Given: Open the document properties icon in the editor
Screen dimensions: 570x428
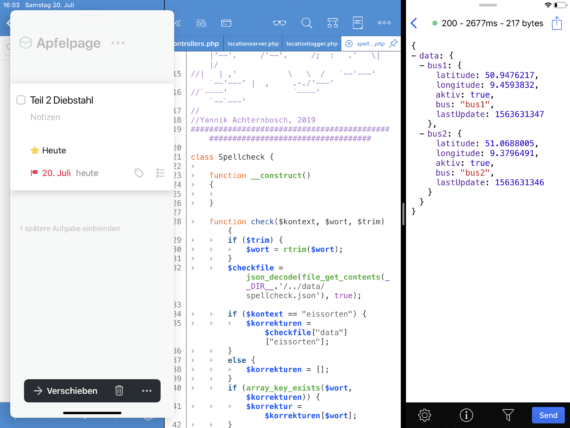Looking at the screenshot, I should click(x=358, y=23).
